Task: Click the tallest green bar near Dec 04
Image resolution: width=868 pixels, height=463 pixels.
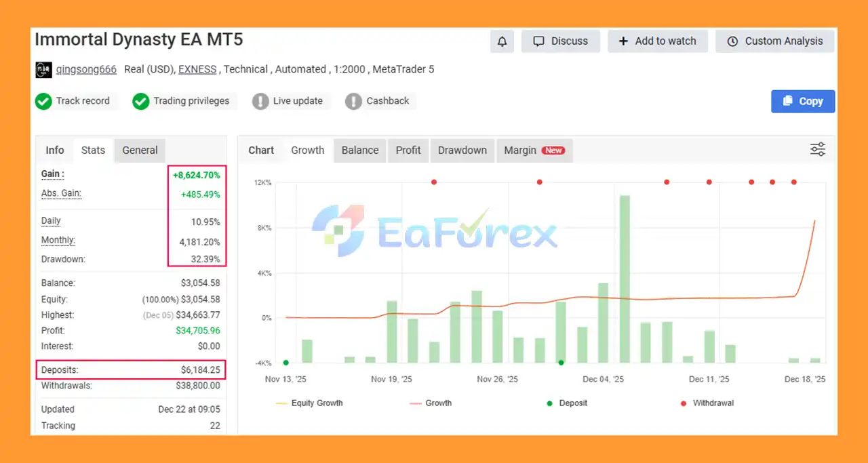Action: (625, 278)
